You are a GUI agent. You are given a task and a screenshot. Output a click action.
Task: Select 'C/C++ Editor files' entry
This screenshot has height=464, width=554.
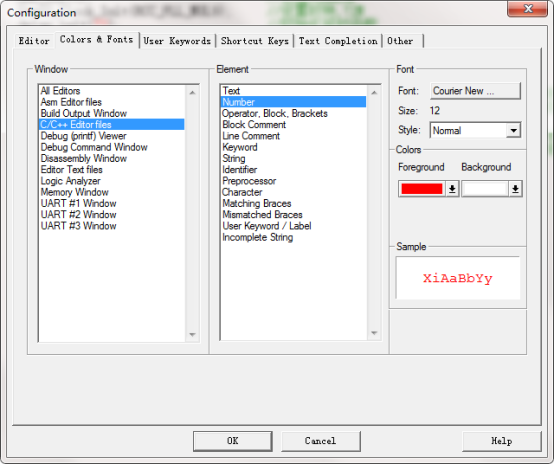tap(111, 124)
